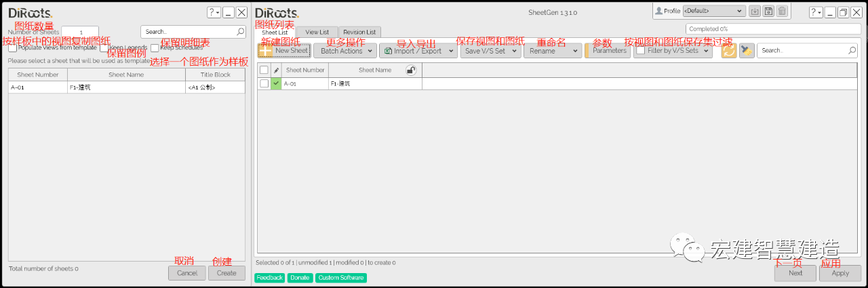Click the Create button
This screenshot has width=868, height=288.
coord(226,272)
